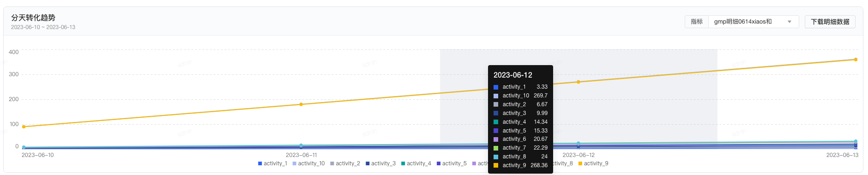Click activity_9 yellow swatch in tooltip

point(496,165)
